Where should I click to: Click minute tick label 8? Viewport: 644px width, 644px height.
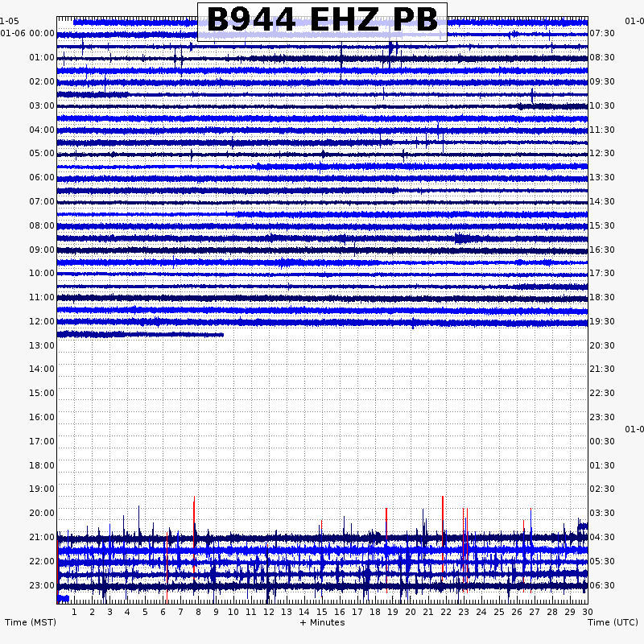tap(198, 612)
